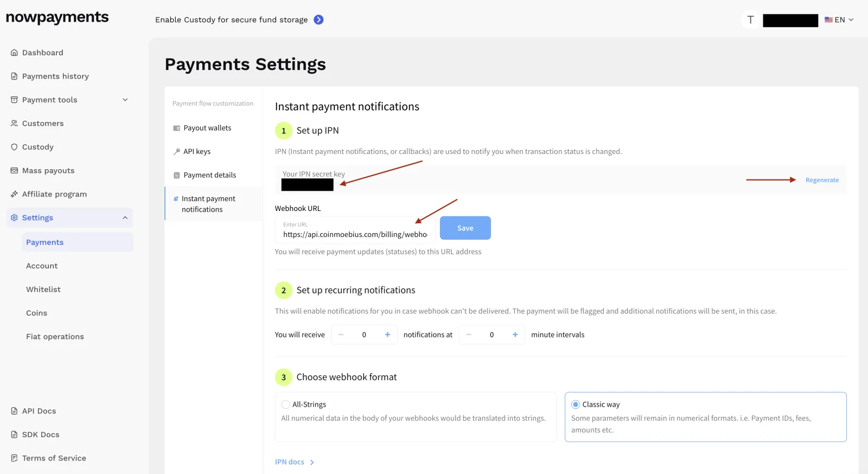This screenshot has height=474, width=868.
Task: Click the Webhook URL input field
Action: (355, 229)
